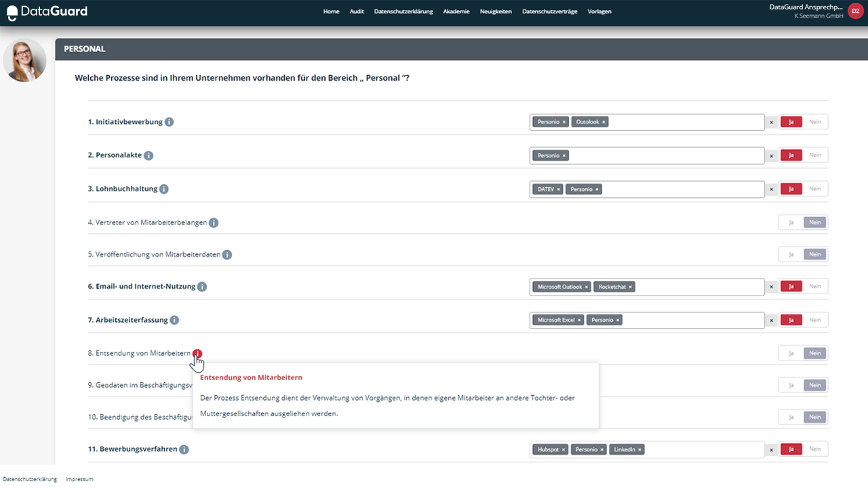This screenshot has height=488, width=868.
Task: Click info icon for Vertreter von Mitarbeiterbelangen
Action: [214, 222]
